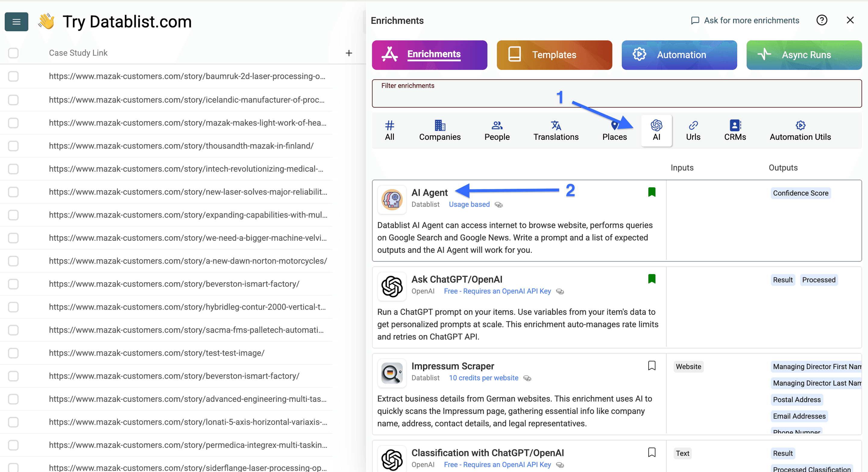Viewport: 868px width, 472px height.
Task: Toggle bookmark on Ask ChatGPT/OpenAI
Action: (x=652, y=279)
